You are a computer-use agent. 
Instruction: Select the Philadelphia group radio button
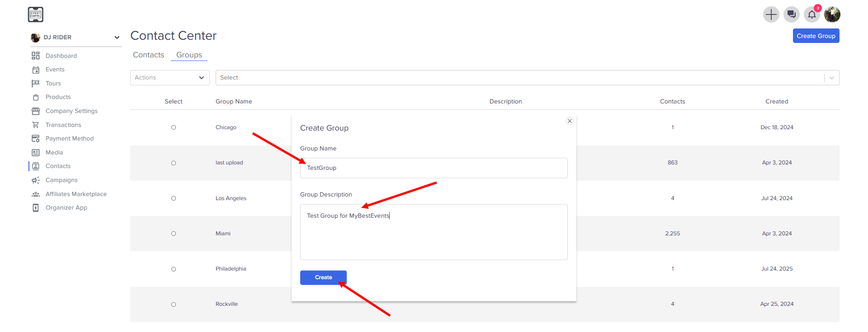[174, 269]
